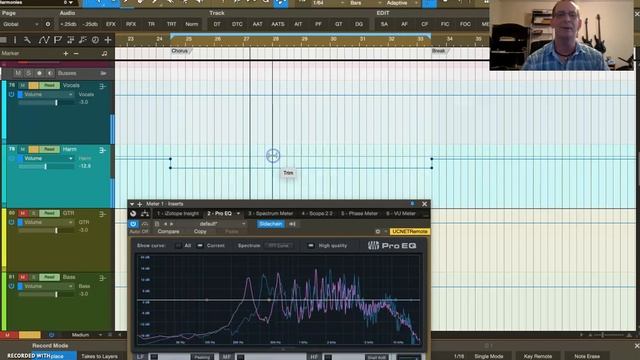Remove marker with minus in Marker row
This screenshot has height=360, width=640.
tap(76, 53)
